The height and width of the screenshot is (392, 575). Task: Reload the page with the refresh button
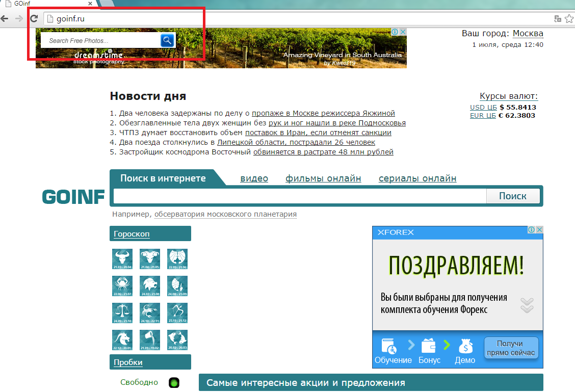point(34,19)
